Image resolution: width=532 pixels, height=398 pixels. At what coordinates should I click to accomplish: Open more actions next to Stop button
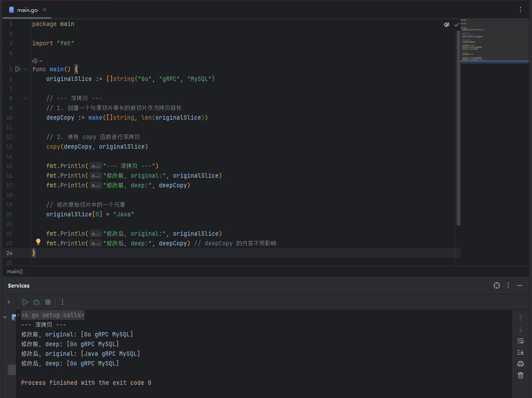62,302
